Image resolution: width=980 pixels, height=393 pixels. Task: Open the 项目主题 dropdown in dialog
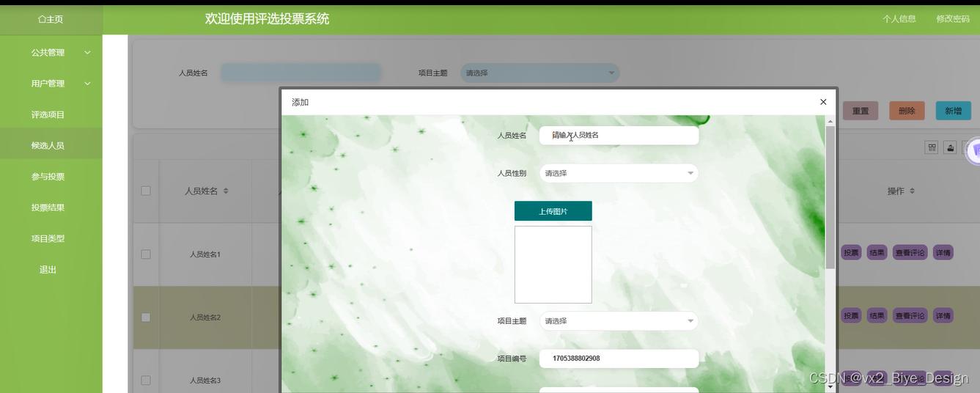click(619, 321)
